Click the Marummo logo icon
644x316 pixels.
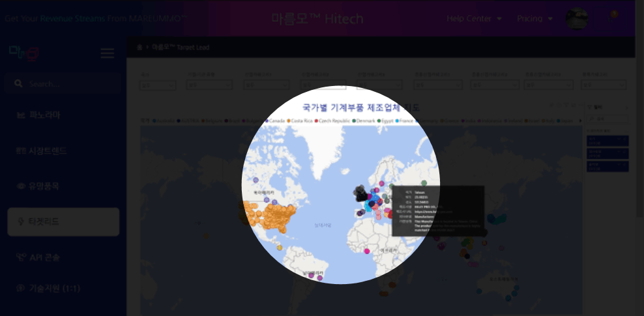click(x=24, y=53)
